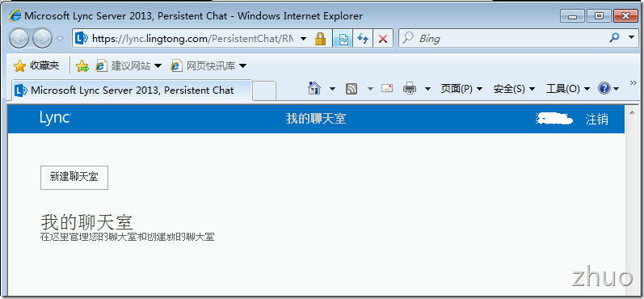This screenshot has width=644, height=299.
Task: Click the browser Back arrow button
Action: point(19,39)
